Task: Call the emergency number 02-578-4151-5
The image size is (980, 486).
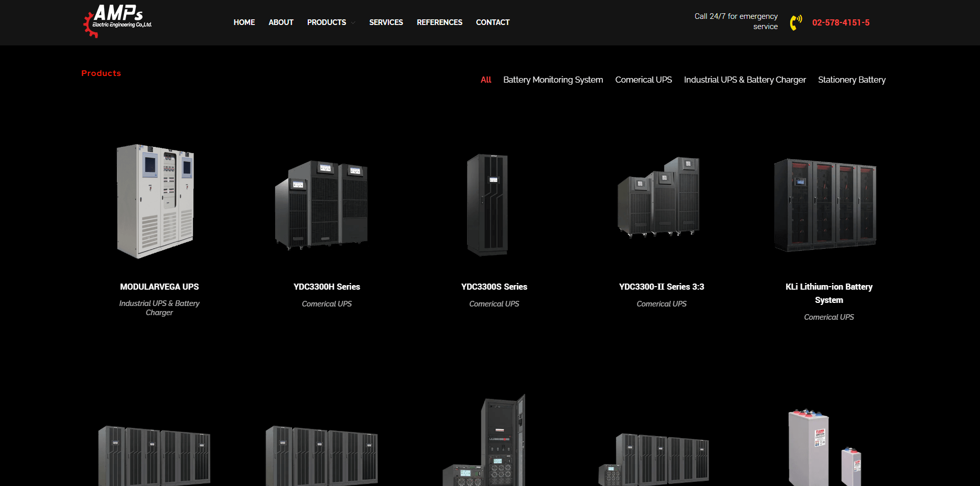Action: pos(841,22)
